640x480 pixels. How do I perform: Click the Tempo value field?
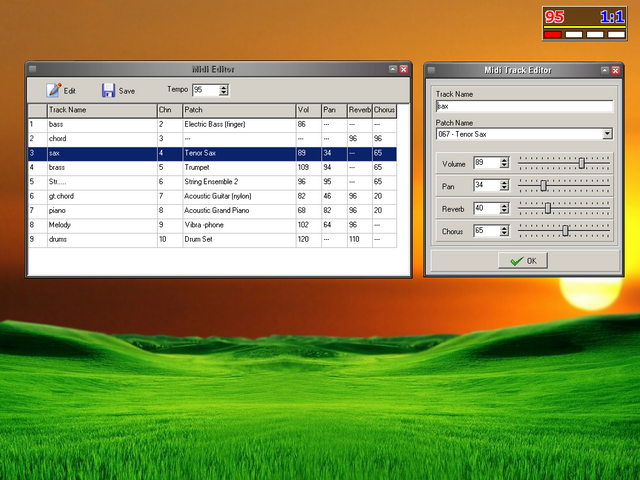[x=206, y=90]
